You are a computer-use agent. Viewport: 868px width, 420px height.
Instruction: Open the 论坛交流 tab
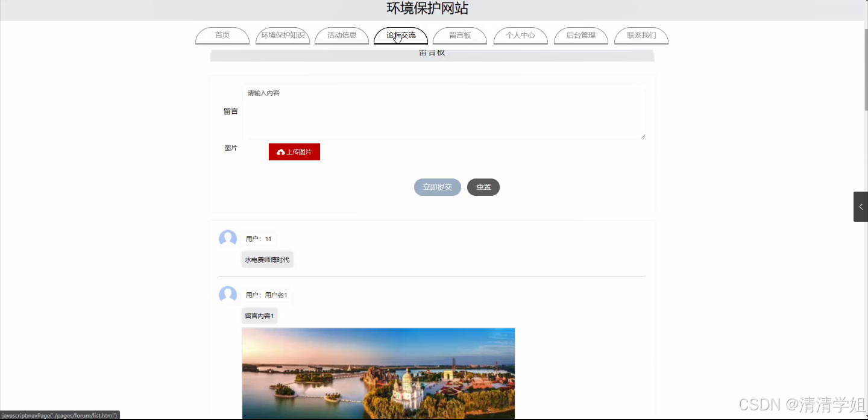click(x=401, y=36)
